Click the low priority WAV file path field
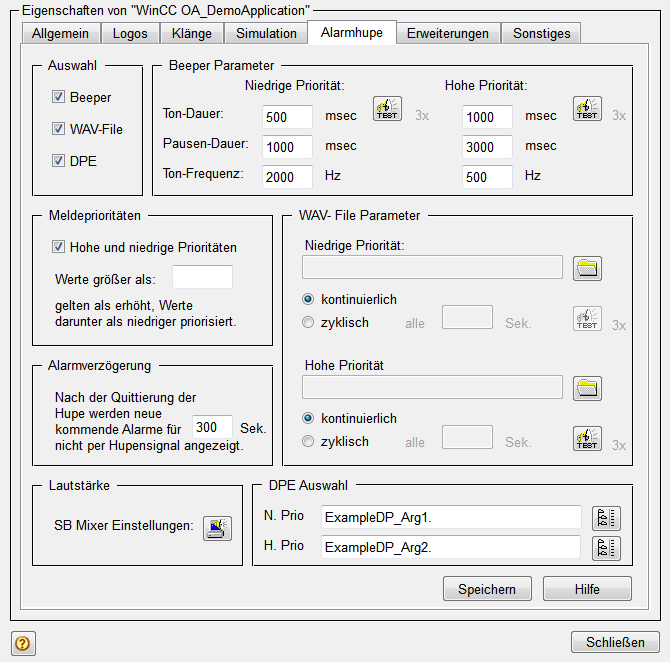Image resolution: width=670 pixels, height=662 pixels. pyautogui.click(x=432, y=267)
